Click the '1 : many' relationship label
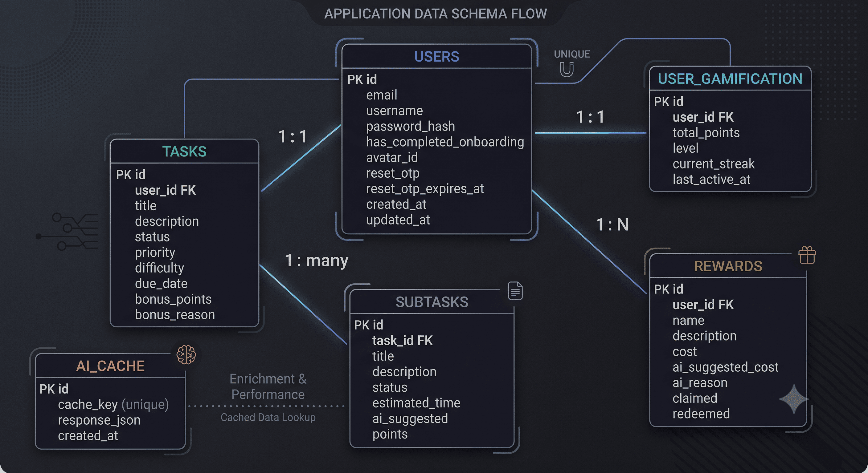The height and width of the screenshot is (473, 868). tap(316, 261)
